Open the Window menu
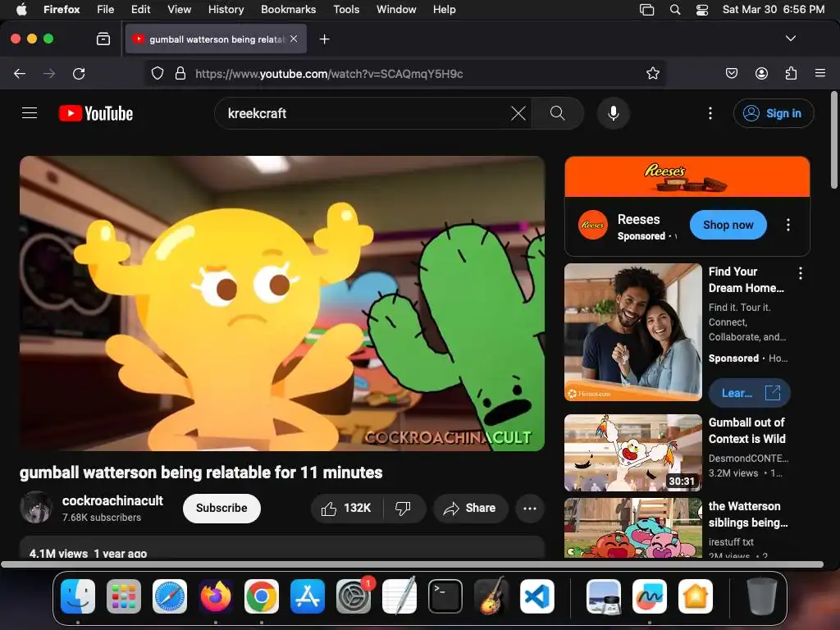The image size is (840, 630). point(396,9)
